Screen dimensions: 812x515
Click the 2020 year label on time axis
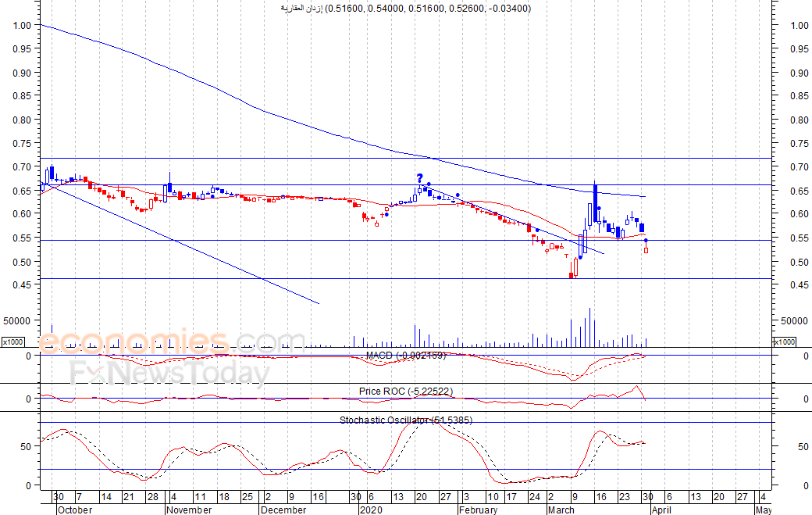(x=372, y=510)
